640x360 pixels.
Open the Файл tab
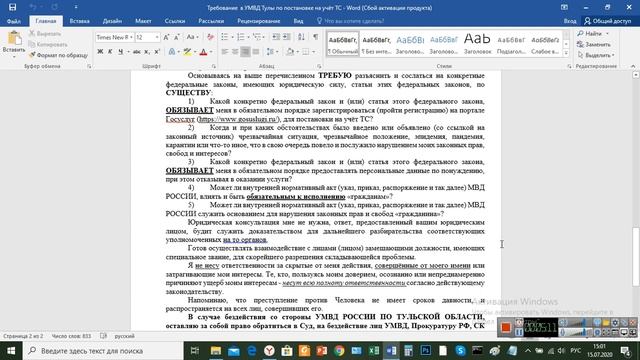point(13,21)
